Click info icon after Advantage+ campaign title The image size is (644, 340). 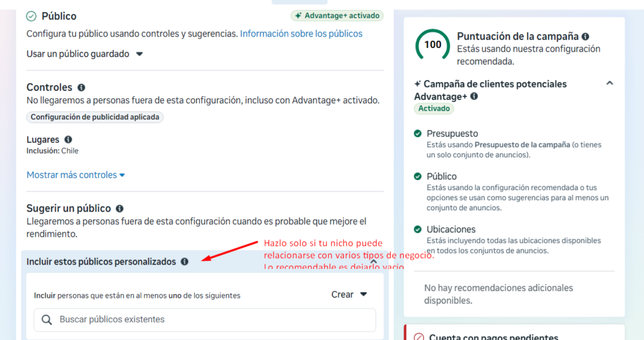474,96
